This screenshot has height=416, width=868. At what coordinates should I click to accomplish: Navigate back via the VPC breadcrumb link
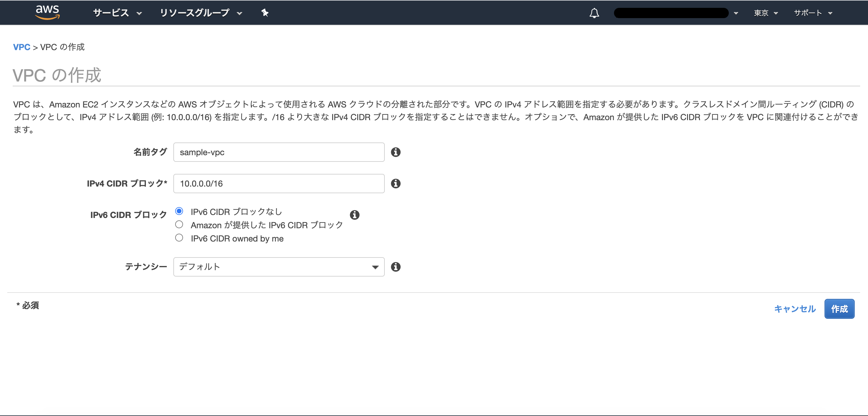coord(21,47)
